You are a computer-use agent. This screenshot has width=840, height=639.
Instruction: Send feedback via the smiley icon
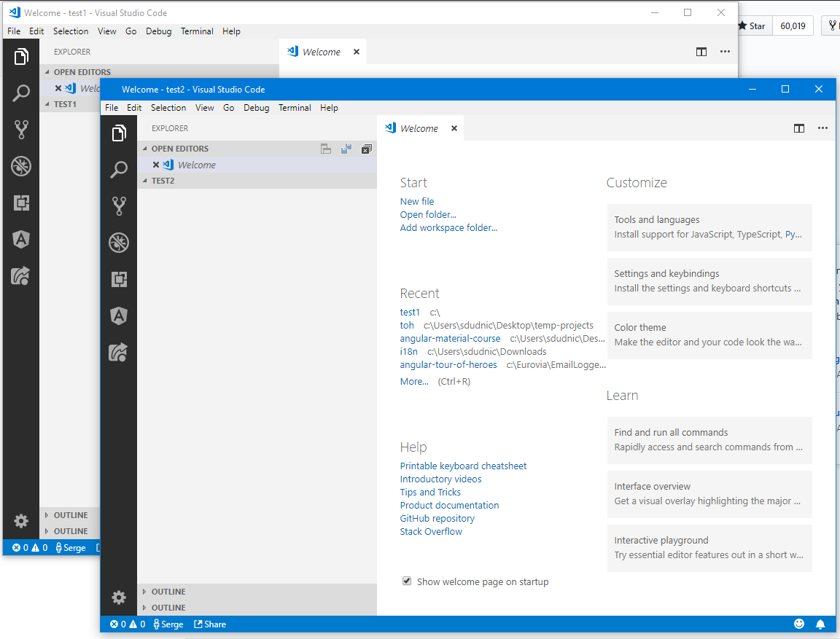[x=799, y=624]
